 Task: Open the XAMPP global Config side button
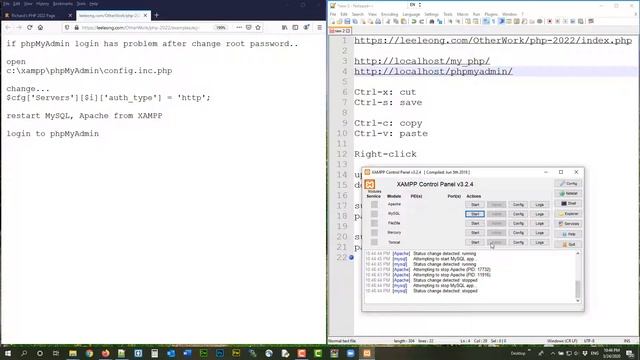[x=568, y=183]
